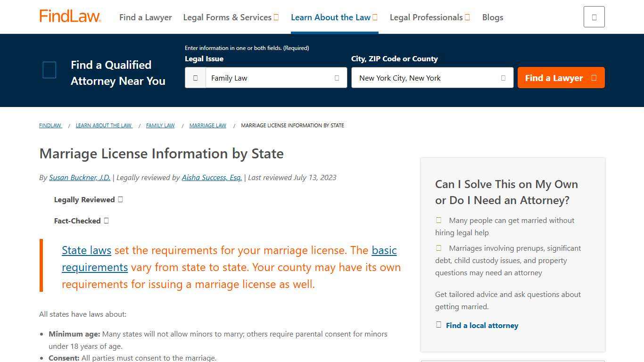Click the New York City location input field
The height and width of the screenshot is (362, 644).
pyautogui.click(x=424, y=78)
